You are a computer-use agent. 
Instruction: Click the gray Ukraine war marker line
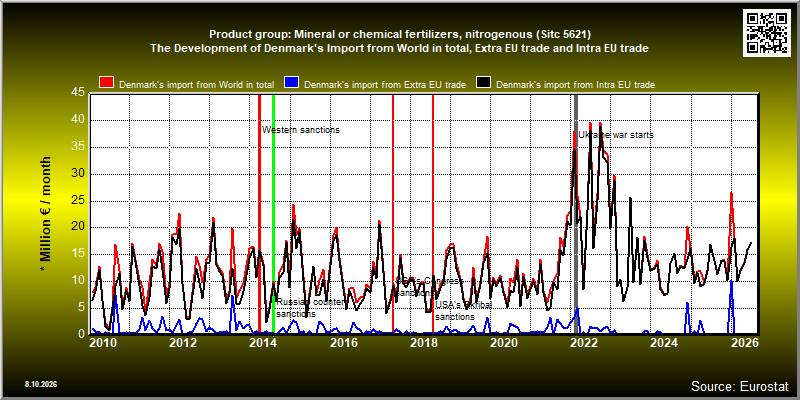point(577,213)
